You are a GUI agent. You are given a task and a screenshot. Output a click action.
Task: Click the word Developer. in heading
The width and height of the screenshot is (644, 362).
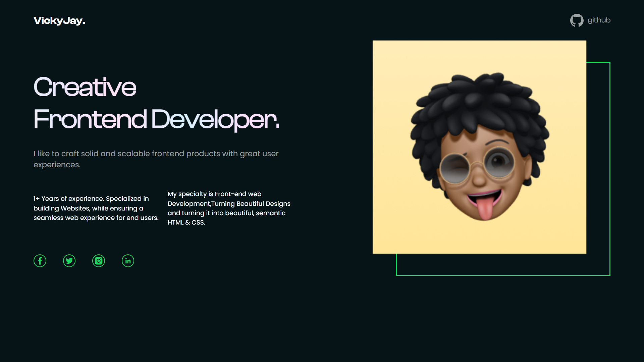coord(215,119)
